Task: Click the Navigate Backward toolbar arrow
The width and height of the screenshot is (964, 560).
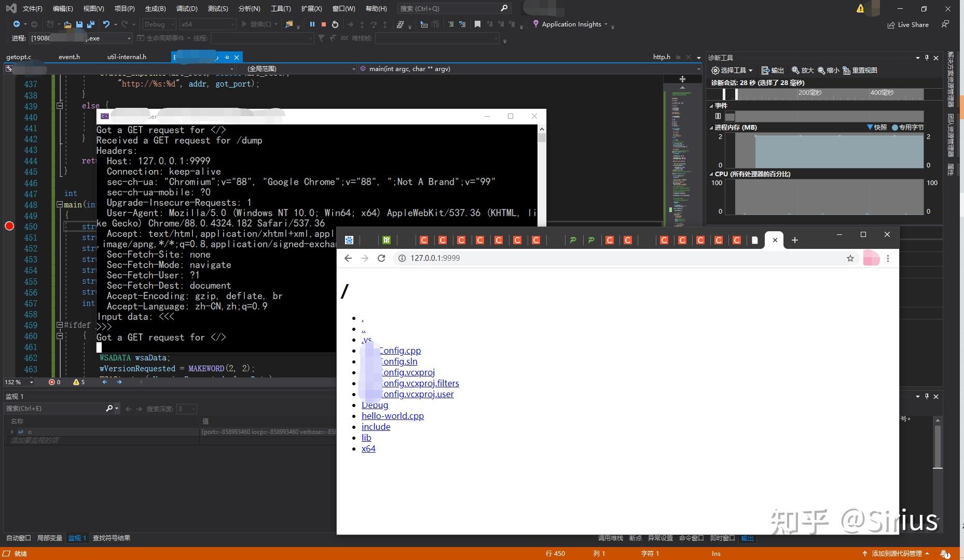Action: pyautogui.click(x=16, y=24)
